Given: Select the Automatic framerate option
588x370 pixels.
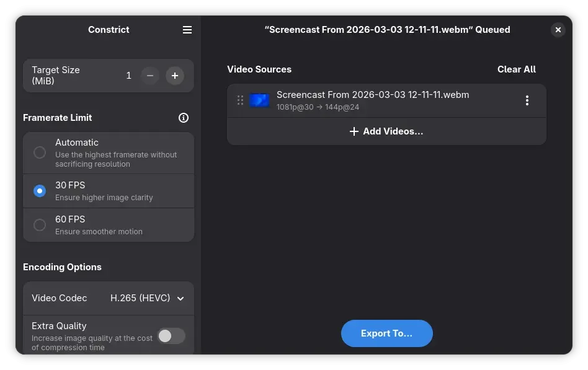Looking at the screenshot, I should click(109, 153).
